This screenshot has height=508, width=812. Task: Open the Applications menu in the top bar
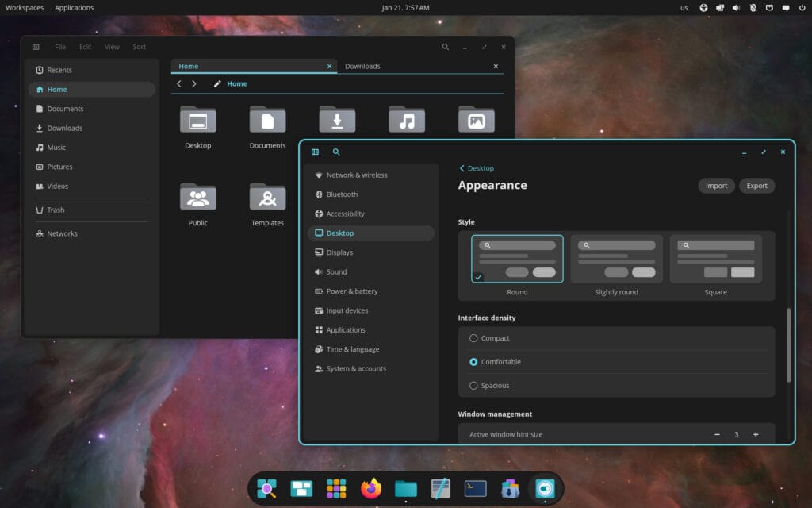click(x=74, y=7)
